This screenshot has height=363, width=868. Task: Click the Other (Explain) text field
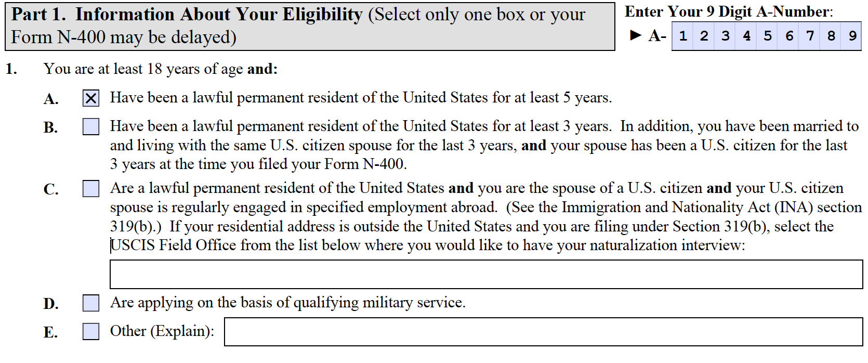pos(543,332)
